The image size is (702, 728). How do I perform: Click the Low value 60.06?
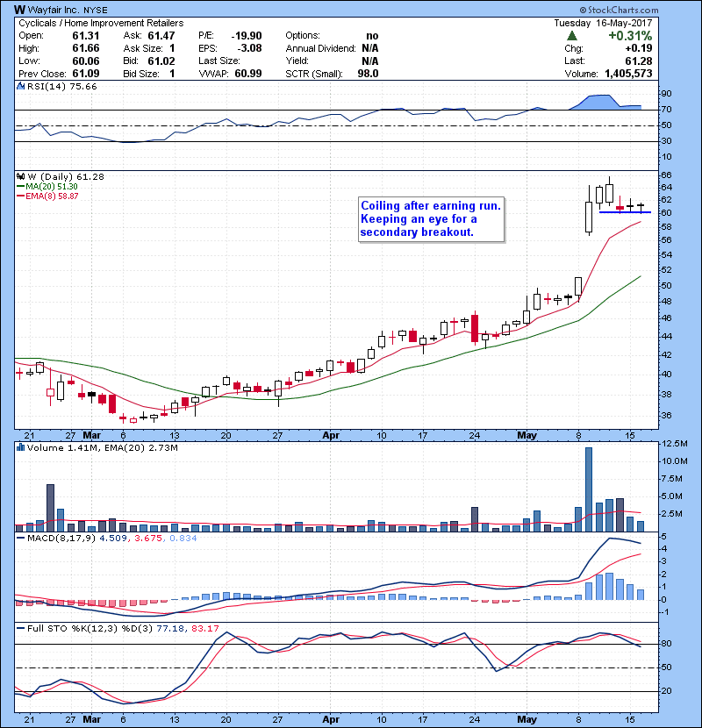(86, 61)
